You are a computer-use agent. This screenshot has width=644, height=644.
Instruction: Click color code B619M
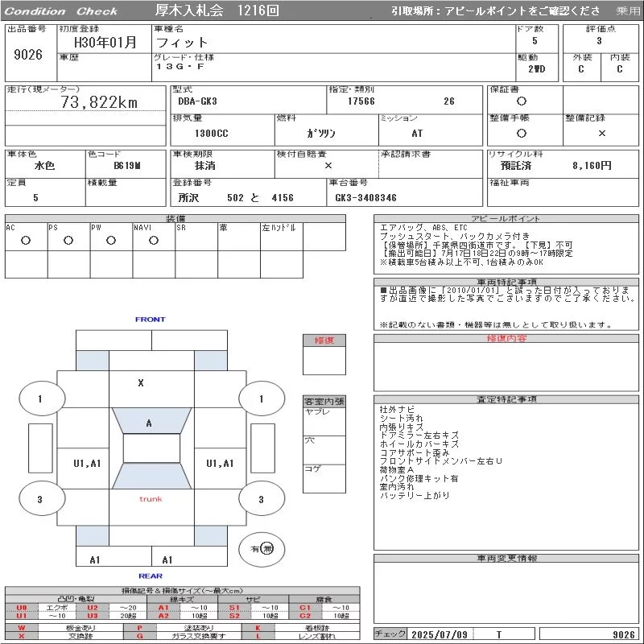(127, 166)
